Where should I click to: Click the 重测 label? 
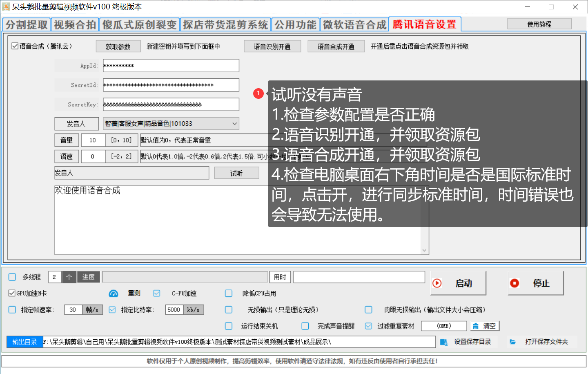click(134, 293)
